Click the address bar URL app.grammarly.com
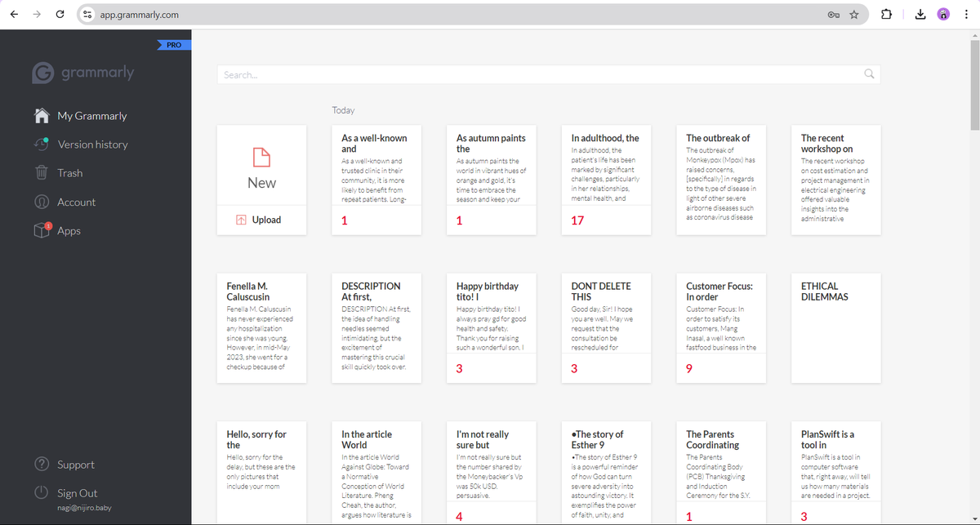Viewport: 980px width, 525px height. [140, 14]
